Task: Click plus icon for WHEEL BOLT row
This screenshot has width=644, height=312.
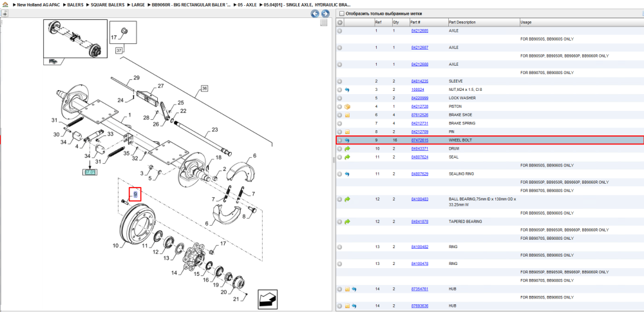Action: click(339, 140)
